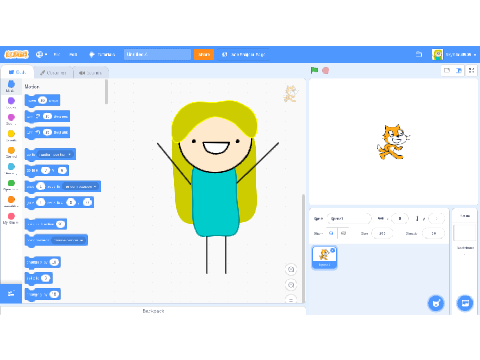Image resolution: width=480 pixels, height=360 pixels.
Task: Set sprite visibility to shown
Action: click(331, 233)
